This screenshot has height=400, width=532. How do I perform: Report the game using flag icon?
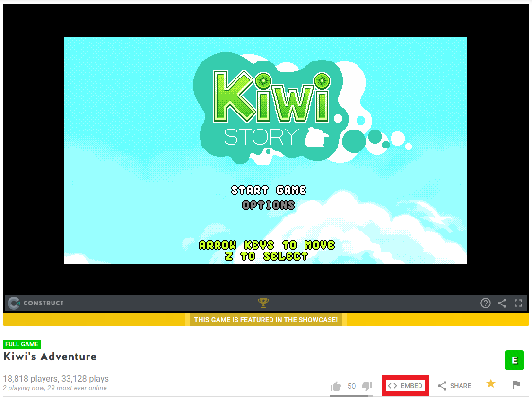point(516,384)
